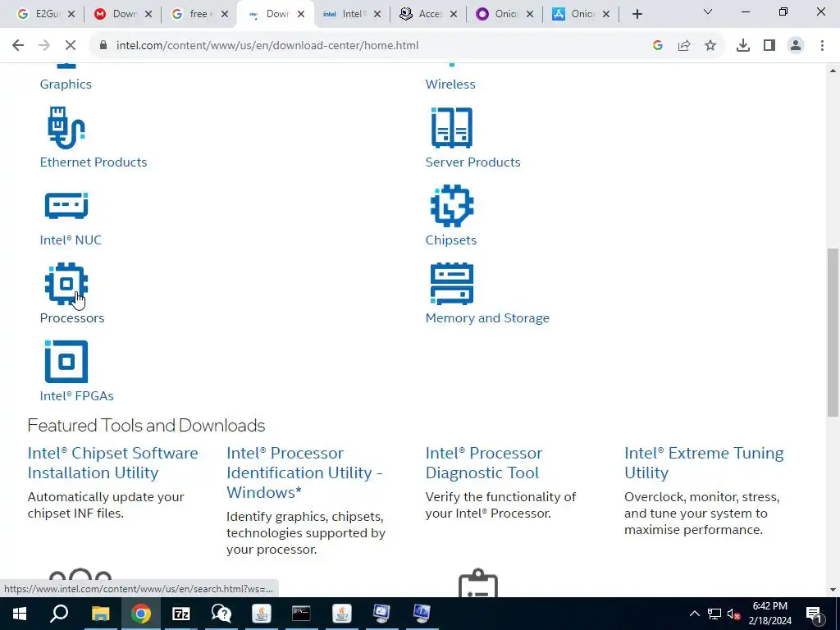The image size is (840, 630).
Task: Select the Intel NUC device icon
Action: tap(66, 206)
